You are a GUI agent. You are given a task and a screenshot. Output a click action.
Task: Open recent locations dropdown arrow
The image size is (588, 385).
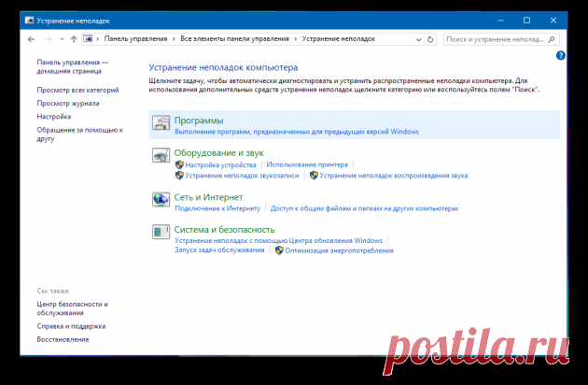(x=62, y=39)
